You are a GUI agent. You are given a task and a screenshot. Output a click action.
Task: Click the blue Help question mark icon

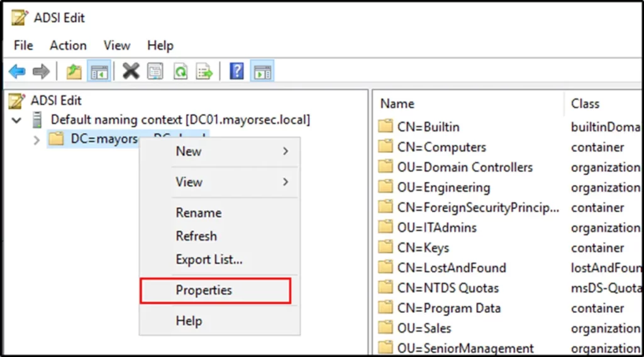[x=236, y=72]
